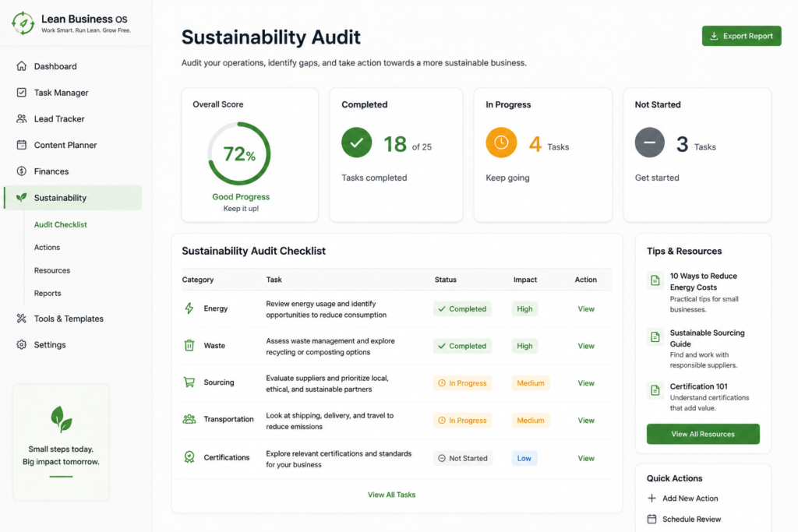Image resolution: width=798 pixels, height=532 pixels.
Task: Click the Certifications badge icon
Action: pos(189,456)
